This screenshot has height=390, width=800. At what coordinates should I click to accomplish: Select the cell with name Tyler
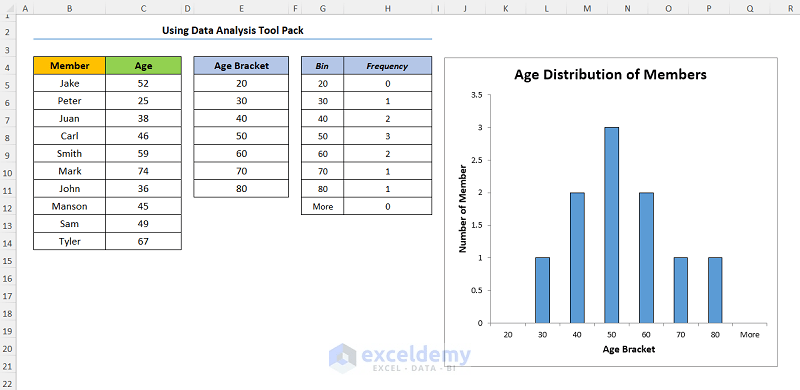pyautogui.click(x=69, y=241)
